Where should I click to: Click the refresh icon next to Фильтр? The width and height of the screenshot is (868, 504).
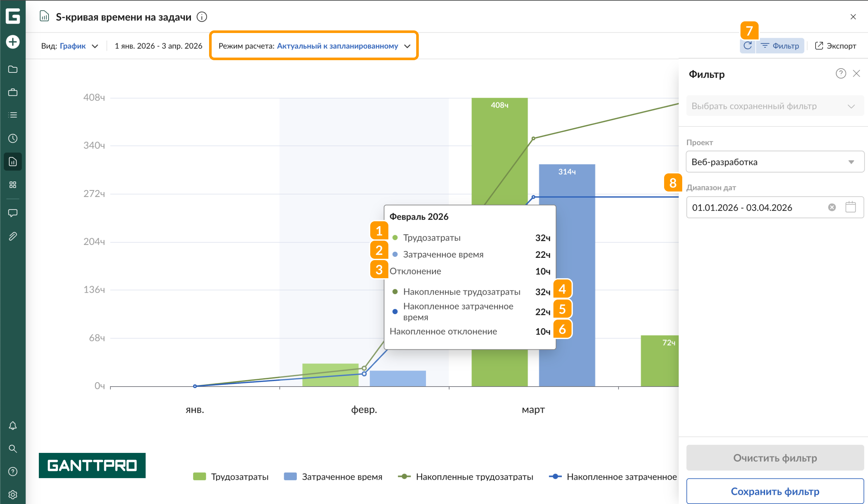[747, 46]
